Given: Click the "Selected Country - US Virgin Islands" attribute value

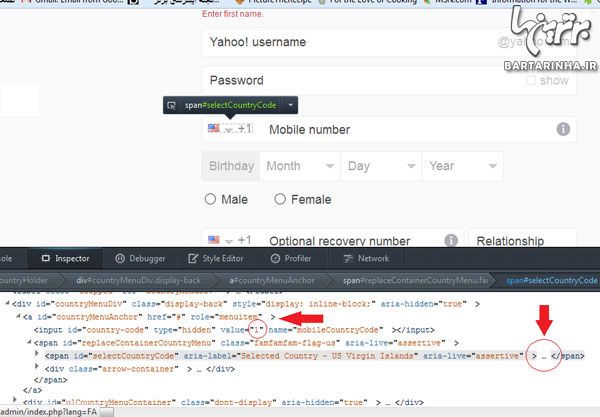Looking at the screenshot, I should click(326, 356).
